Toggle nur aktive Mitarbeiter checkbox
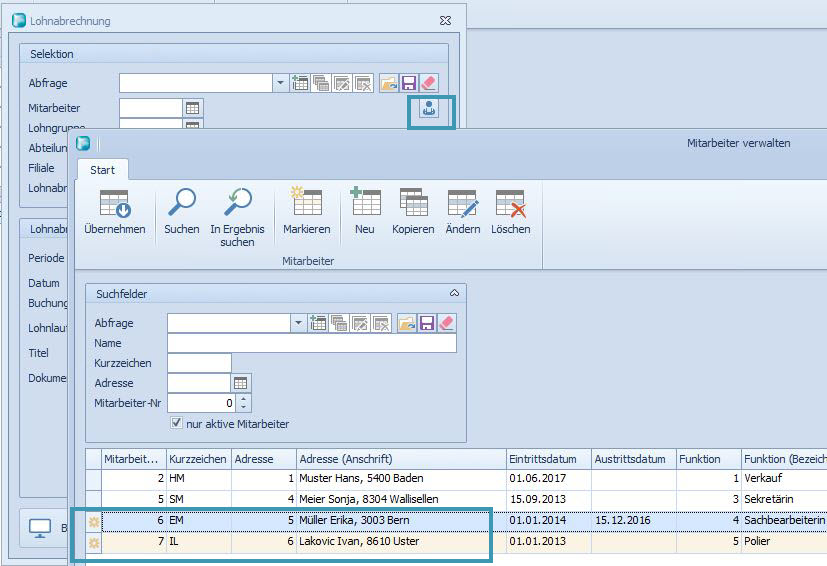The height and width of the screenshot is (566, 827). pyautogui.click(x=177, y=424)
